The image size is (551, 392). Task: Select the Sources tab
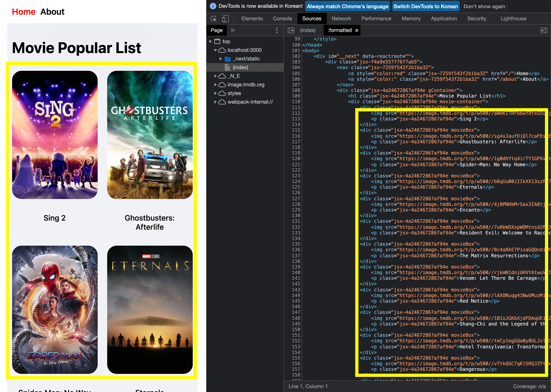click(x=312, y=19)
